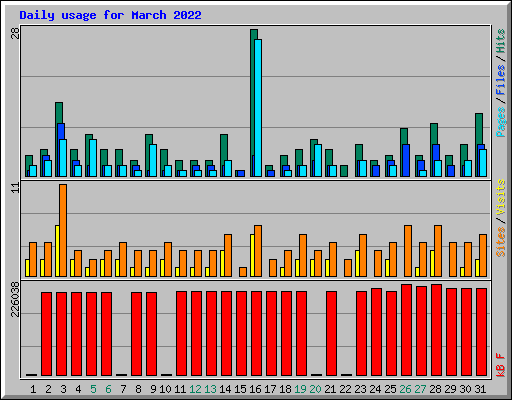The image size is (512, 400).
Task: Click the green weekend day label '12'
Action: [195, 389]
